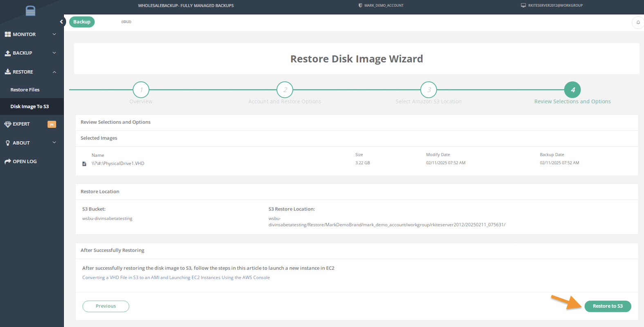Image resolution: width=644 pixels, height=327 pixels.
Task: Click the Monitor grid icon
Action: click(8, 34)
